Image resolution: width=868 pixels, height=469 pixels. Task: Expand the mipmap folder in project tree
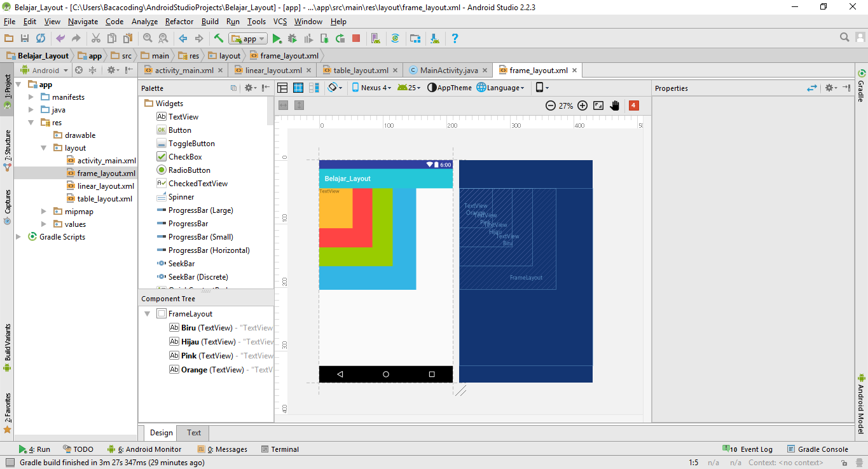pos(43,212)
